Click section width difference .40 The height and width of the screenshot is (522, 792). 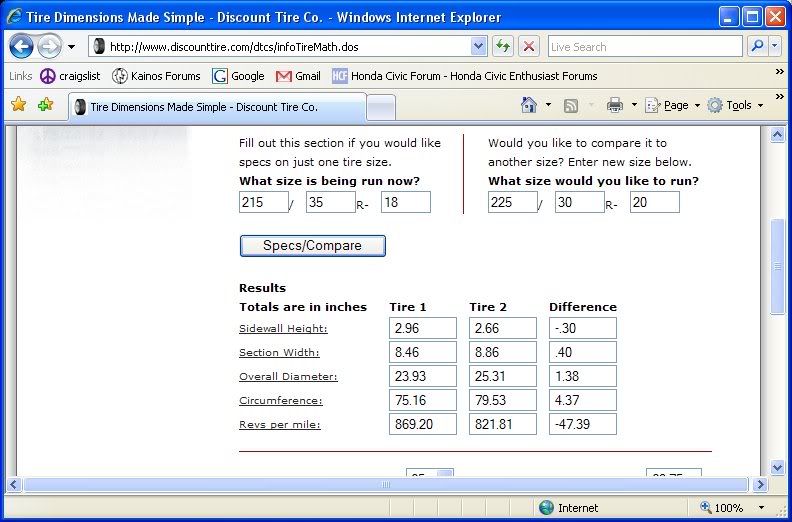pos(583,352)
